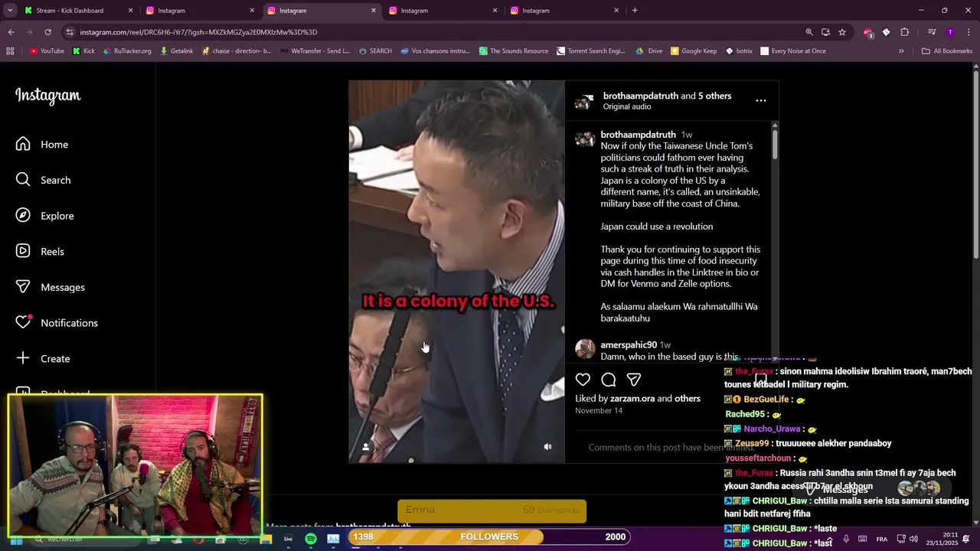The image size is (980, 551).
Task: Open the Getalink bookmark
Action: click(x=177, y=51)
